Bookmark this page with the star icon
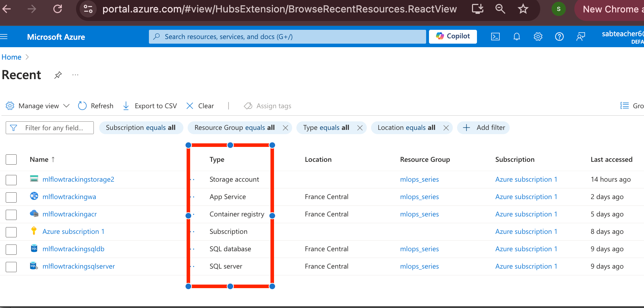Screen dimensions: 644x308 click(523, 9)
